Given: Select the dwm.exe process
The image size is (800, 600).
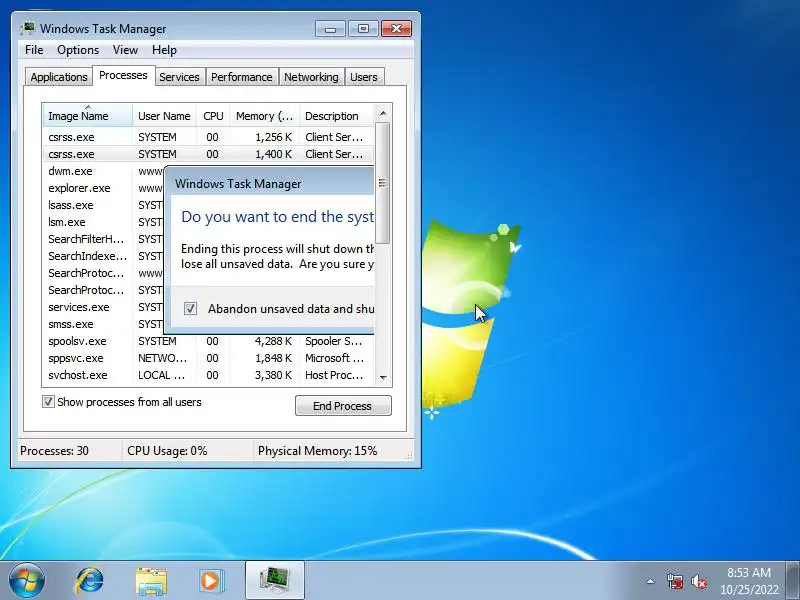Looking at the screenshot, I should tap(70, 171).
